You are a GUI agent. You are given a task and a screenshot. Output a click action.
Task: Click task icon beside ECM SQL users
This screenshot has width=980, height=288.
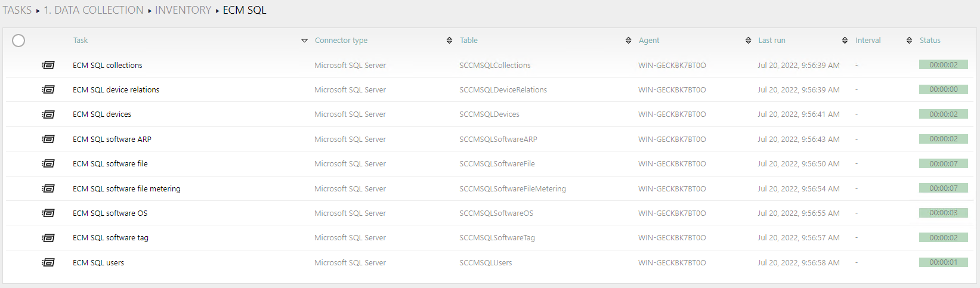click(x=48, y=262)
